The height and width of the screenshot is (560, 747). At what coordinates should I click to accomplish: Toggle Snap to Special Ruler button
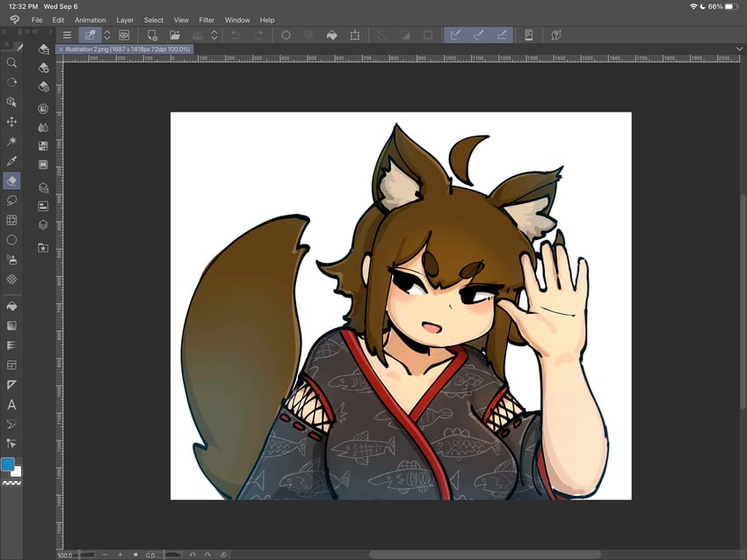pos(479,35)
